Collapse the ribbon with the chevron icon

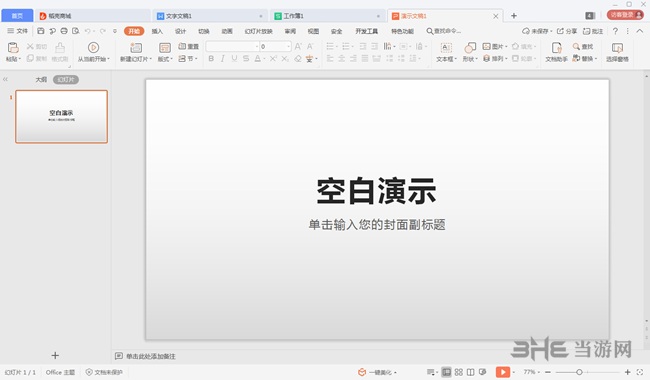click(x=640, y=31)
